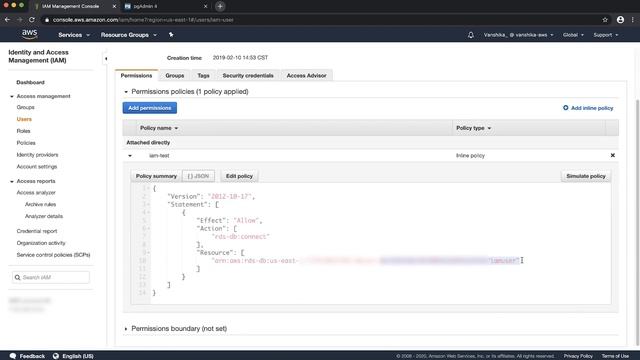Collapse the IAM sidebar with arrow handle
This screenshot has height=360, width=640.
[106, 58]
